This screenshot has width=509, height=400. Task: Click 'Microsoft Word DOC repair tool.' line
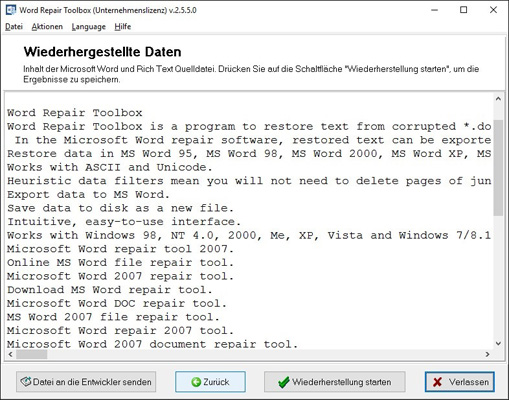click(117, 303)
